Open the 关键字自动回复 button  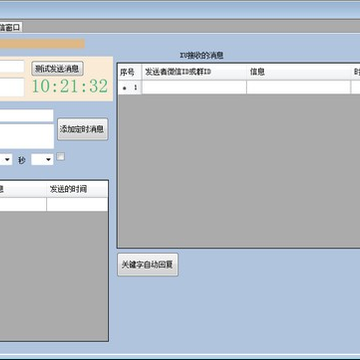tap(148, 265)
